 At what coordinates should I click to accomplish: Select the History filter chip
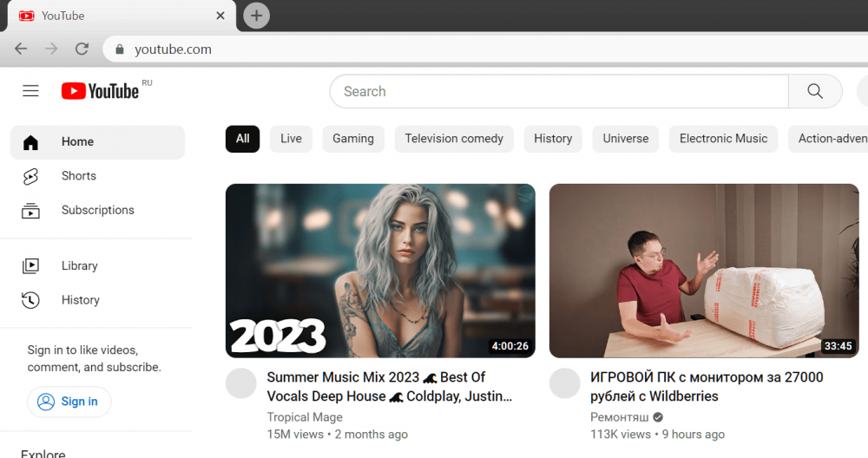[x=553, y=139]
